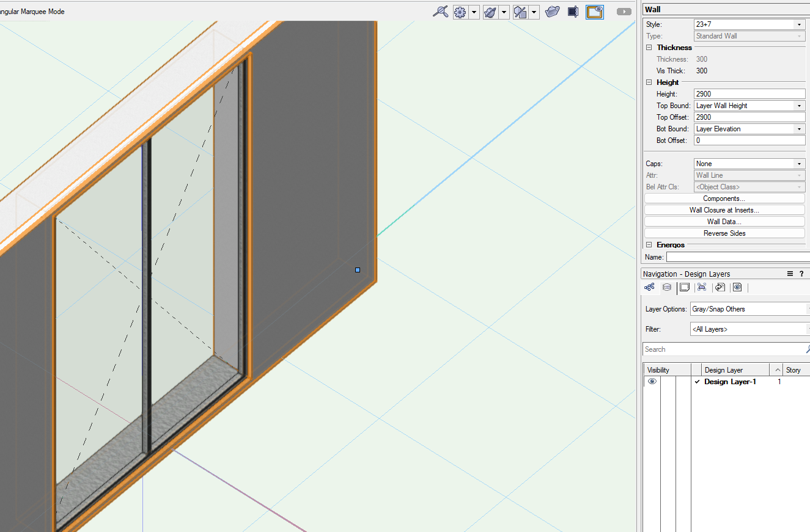Open the Sheet Layers tab icon
The image size is (810, 532).
coord(685,287)
